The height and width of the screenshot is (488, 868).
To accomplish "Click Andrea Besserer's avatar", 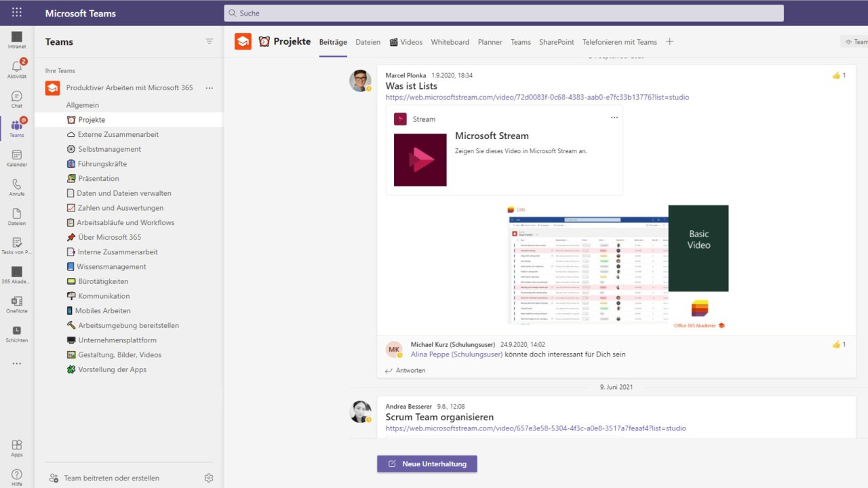I will tap(360, 411).
